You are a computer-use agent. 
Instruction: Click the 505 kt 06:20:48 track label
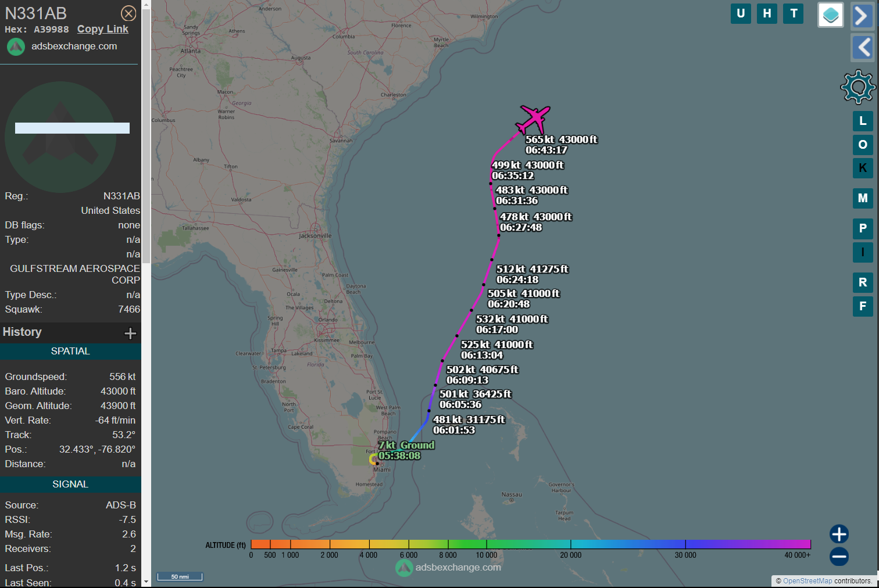click(524, 299)
